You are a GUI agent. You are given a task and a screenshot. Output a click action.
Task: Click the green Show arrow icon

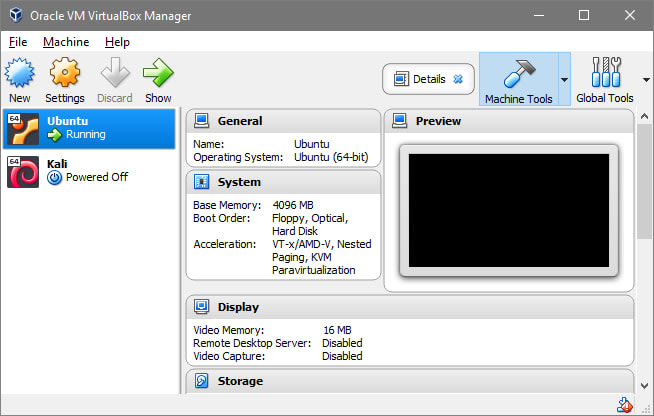point(158,74)
